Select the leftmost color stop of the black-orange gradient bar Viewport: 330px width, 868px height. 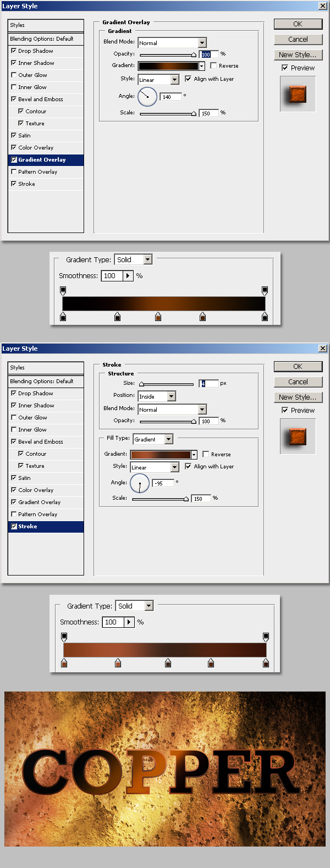click(63, 317)
